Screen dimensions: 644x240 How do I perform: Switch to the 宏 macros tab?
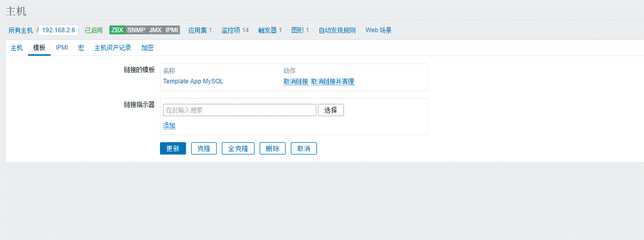click(x=81, y=48)
